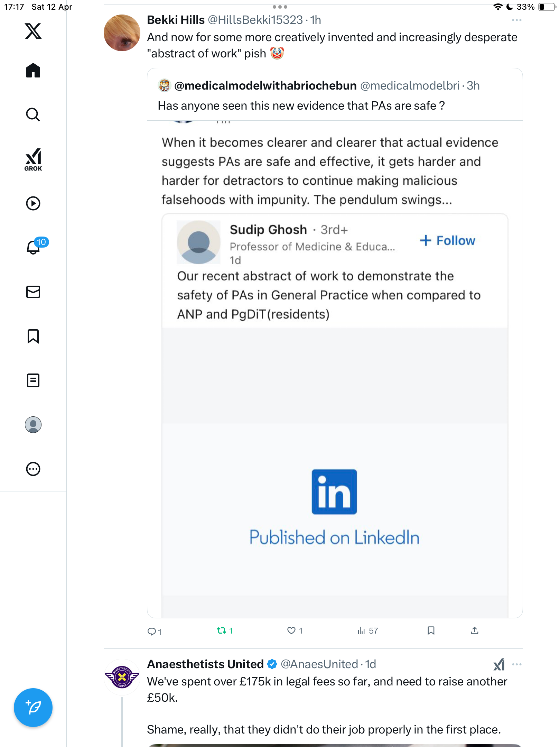Viewport: 560px width, 747px height.
Task: Open the Search explore icon
Action: [x=33, y=114]
